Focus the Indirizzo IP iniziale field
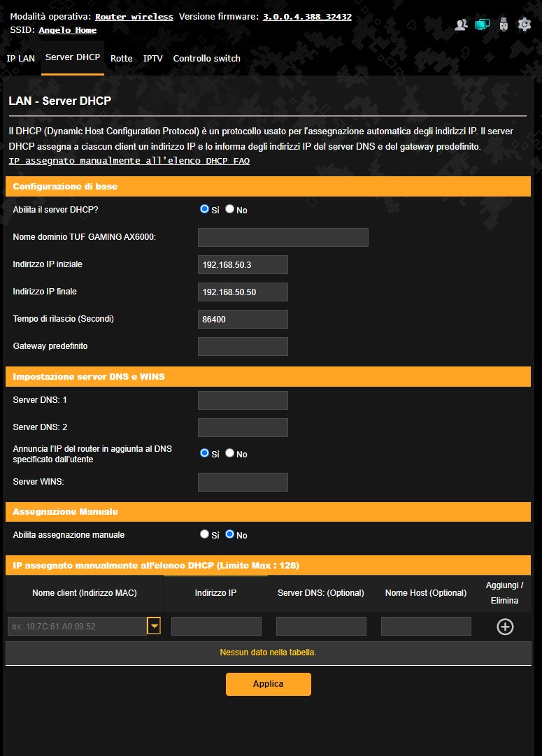The height and width of the screenshot is (756, 542). click(x=243, y=264)
